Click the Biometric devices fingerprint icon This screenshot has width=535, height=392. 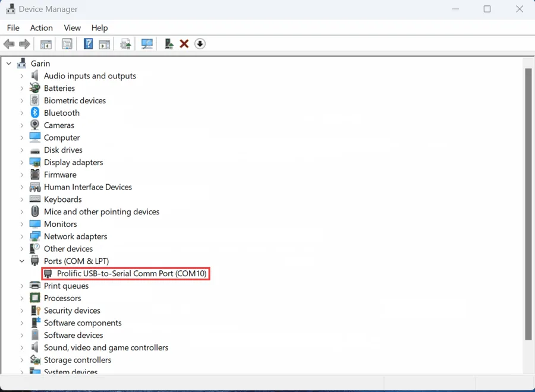click(x=35, y=100)
